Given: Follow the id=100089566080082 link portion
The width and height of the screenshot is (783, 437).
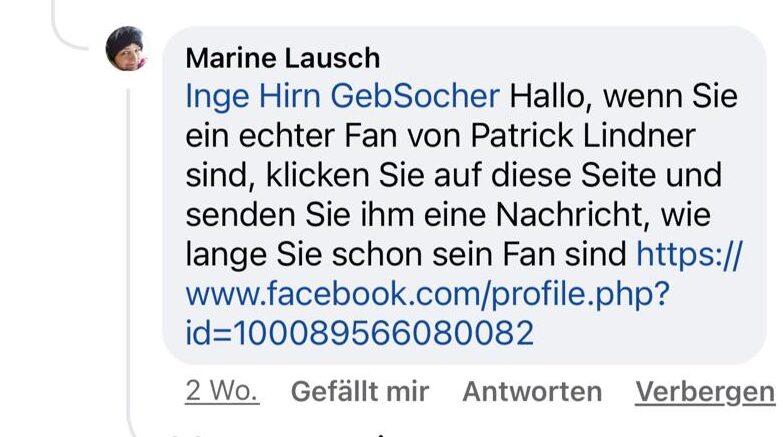Looking at the screenshot, I should [x=360, y=333].
